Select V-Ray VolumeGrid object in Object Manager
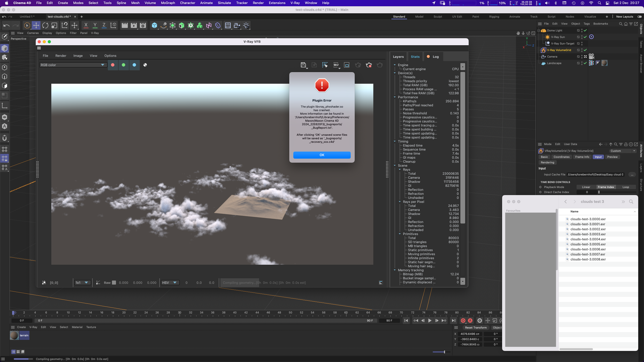 tap(559, 50)
